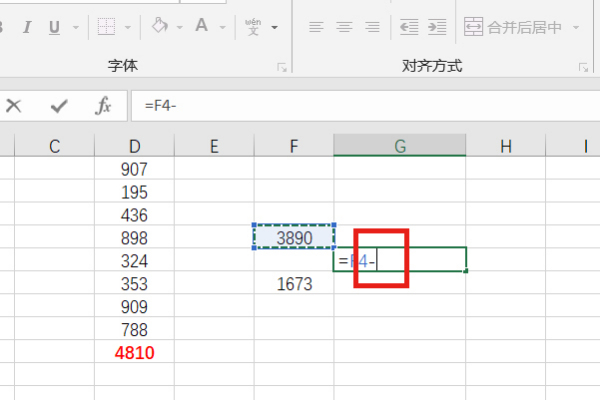Click cell containing 898

pos(134,238)
